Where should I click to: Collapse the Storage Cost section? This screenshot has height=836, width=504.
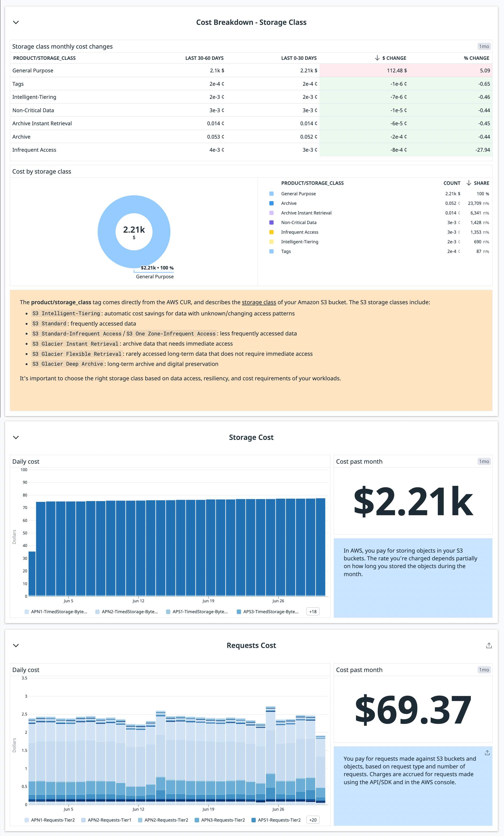point(15,437)
